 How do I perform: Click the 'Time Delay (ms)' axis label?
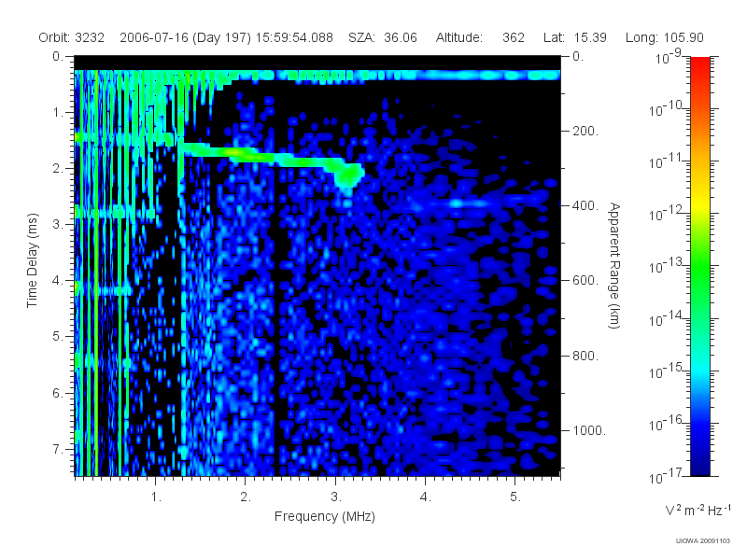[x=32, y=260]
